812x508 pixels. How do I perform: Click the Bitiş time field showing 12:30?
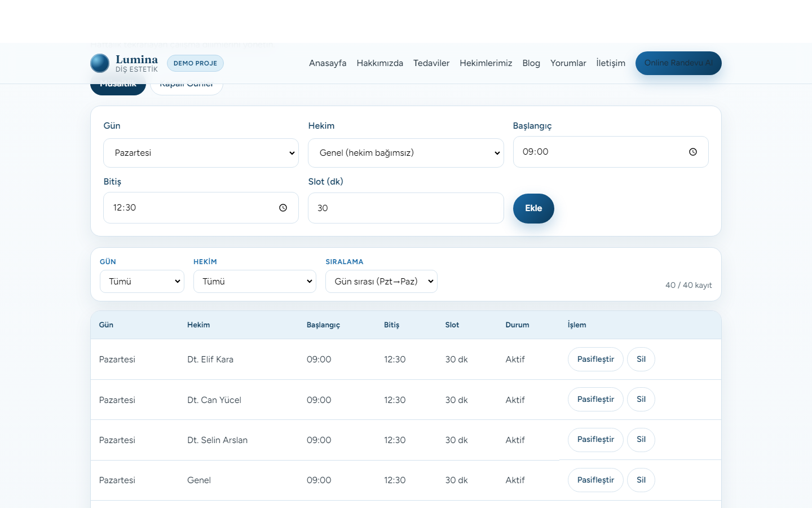point(201,208)
